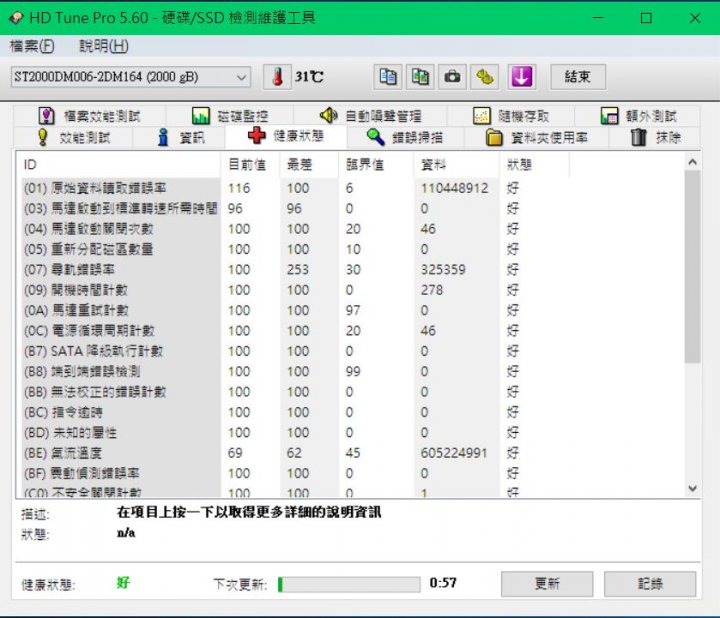
Task: Click data value 605224991
Action: tap(454, 453)
